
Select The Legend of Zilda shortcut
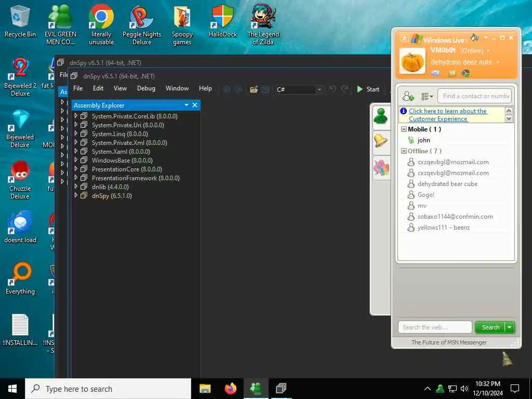click(x=263, y=24)
